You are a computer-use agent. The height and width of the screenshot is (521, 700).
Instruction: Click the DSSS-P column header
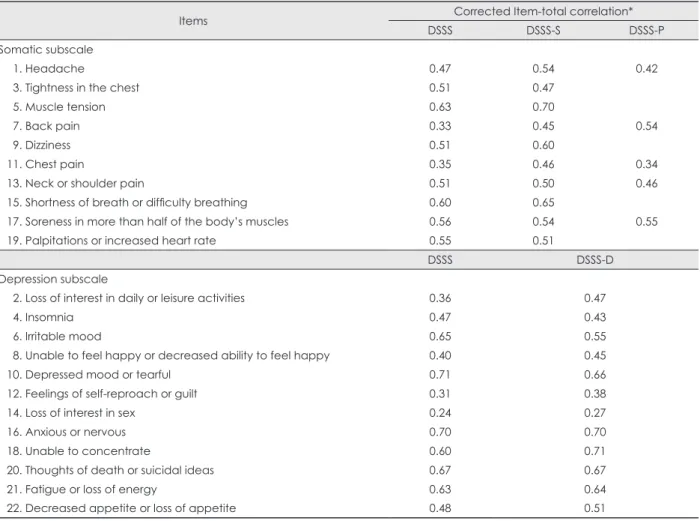coord(646,30)
